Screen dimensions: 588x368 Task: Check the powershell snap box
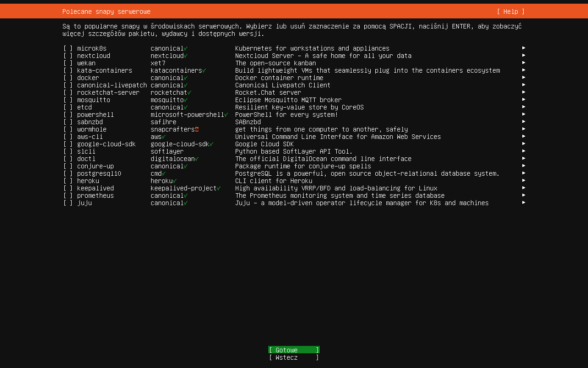pos(68,115)
